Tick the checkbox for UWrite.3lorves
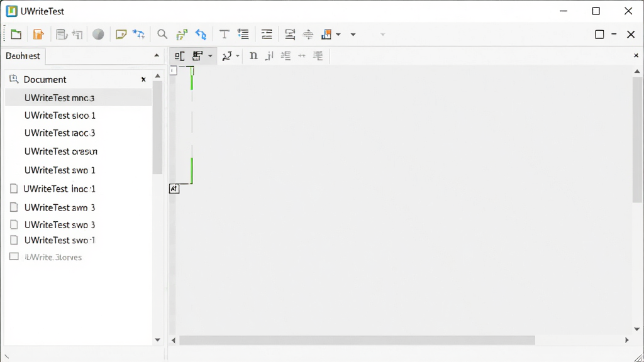This screenshot has width=644, height=362. click(14, 257)
